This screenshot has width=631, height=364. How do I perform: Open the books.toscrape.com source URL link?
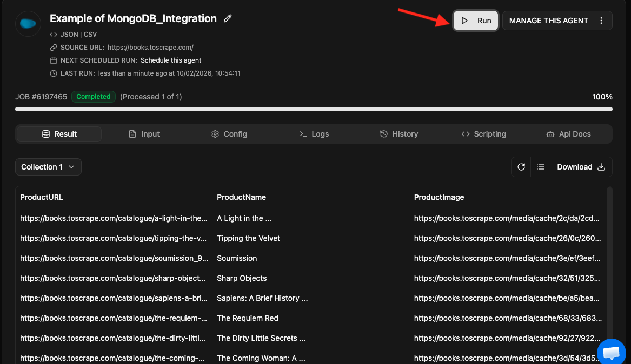(150, 47)
